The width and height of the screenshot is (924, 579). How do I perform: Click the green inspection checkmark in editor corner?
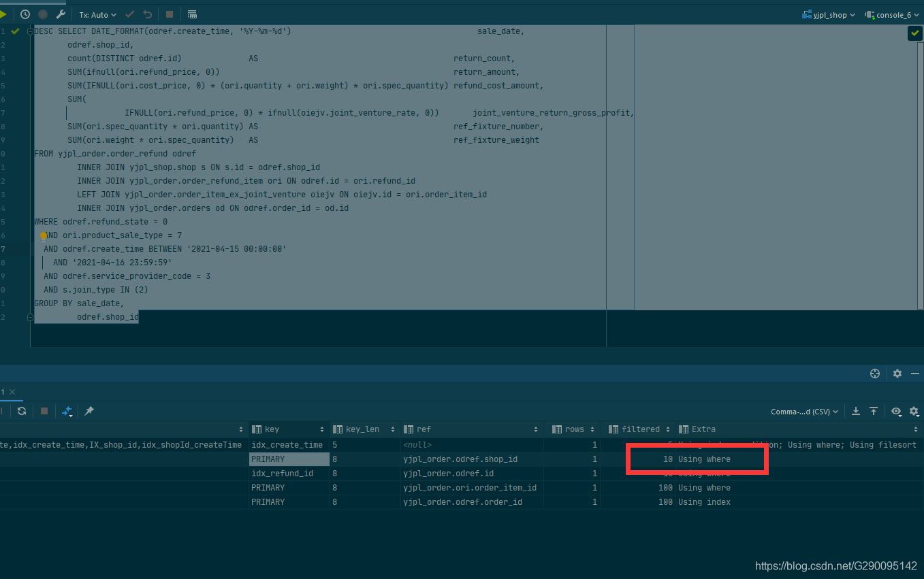[x=914, y=33]
